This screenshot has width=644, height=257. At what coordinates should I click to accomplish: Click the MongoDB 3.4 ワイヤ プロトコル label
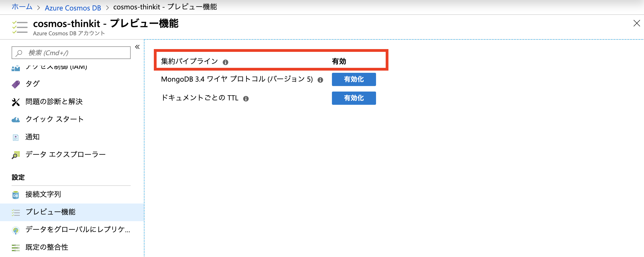237,79
